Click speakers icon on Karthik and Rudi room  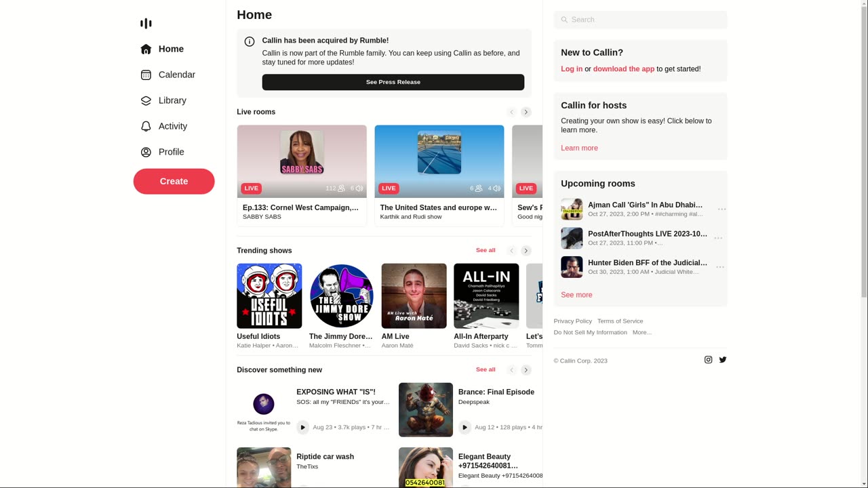click(496, 188)
